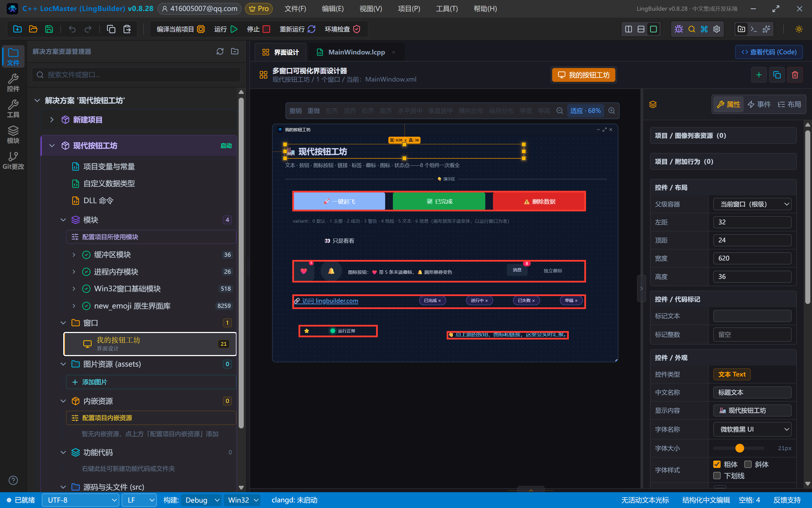Click the open folder toolbar icon
The image size is (812, 508).
pos(33,29)
